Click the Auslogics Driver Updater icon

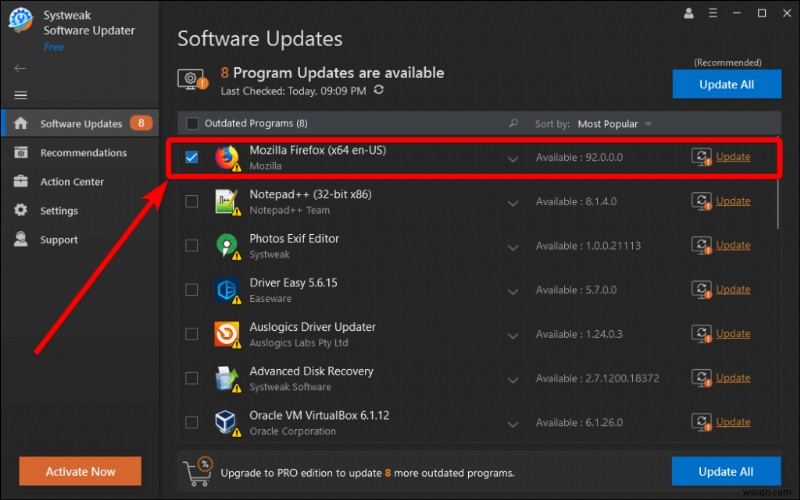[227, 335]
